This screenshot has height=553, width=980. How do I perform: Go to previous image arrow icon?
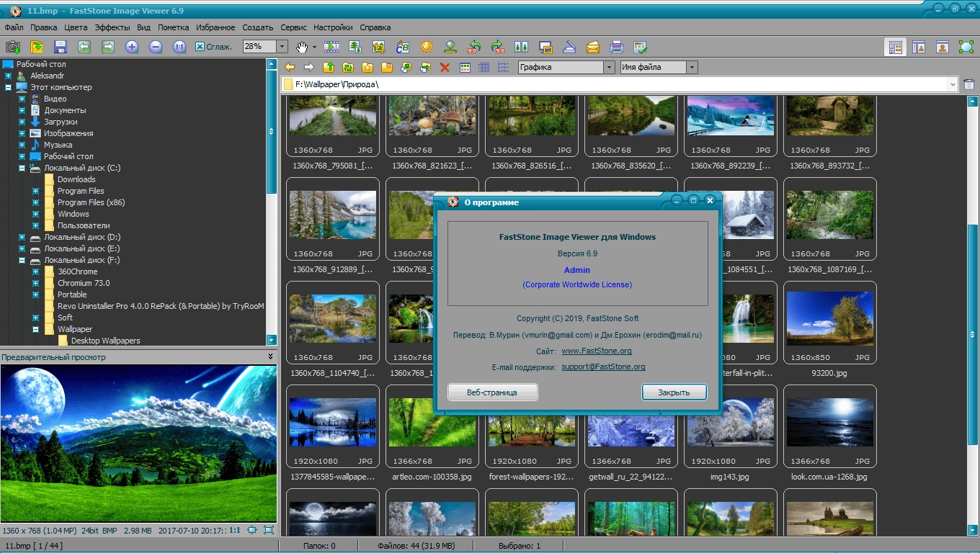(84, 47)
